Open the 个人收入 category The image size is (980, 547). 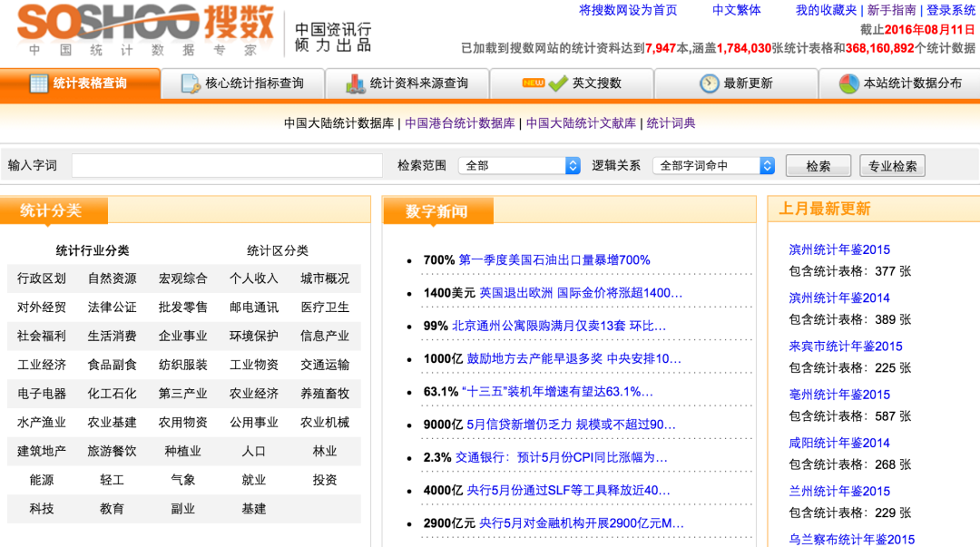pos(254,278)
